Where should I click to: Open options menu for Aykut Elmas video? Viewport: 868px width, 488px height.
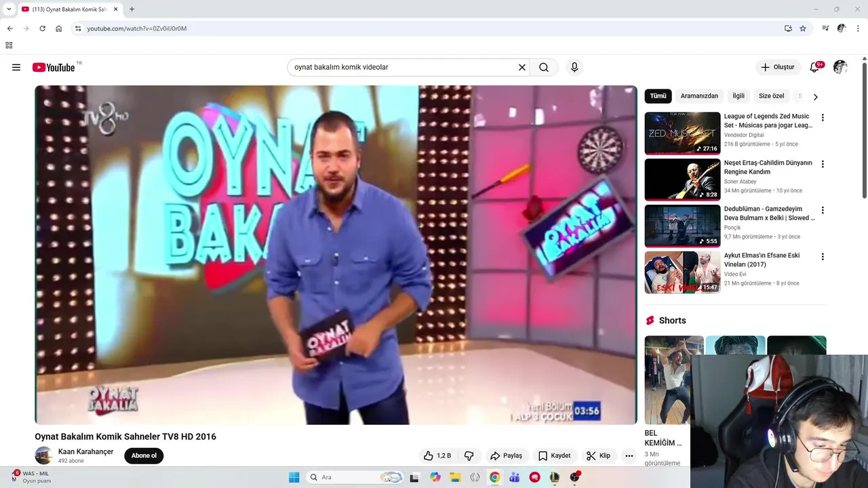[x=823, y=257]
